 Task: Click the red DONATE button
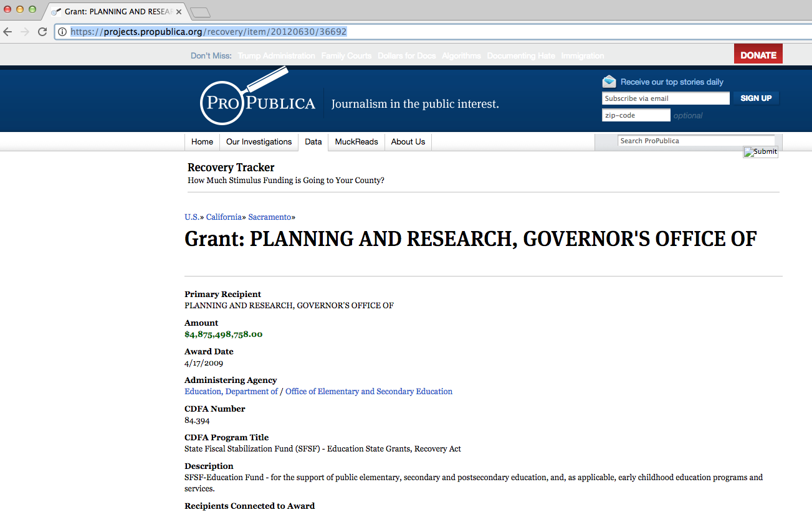coord(758,55)
